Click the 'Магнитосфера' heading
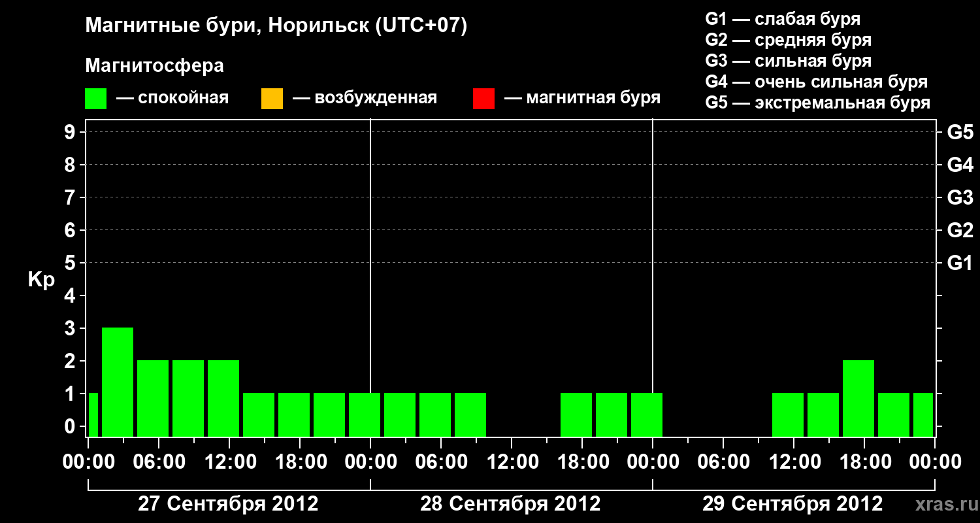The width and height of the screenshot is (980, 523). click(x=155, y=66)
